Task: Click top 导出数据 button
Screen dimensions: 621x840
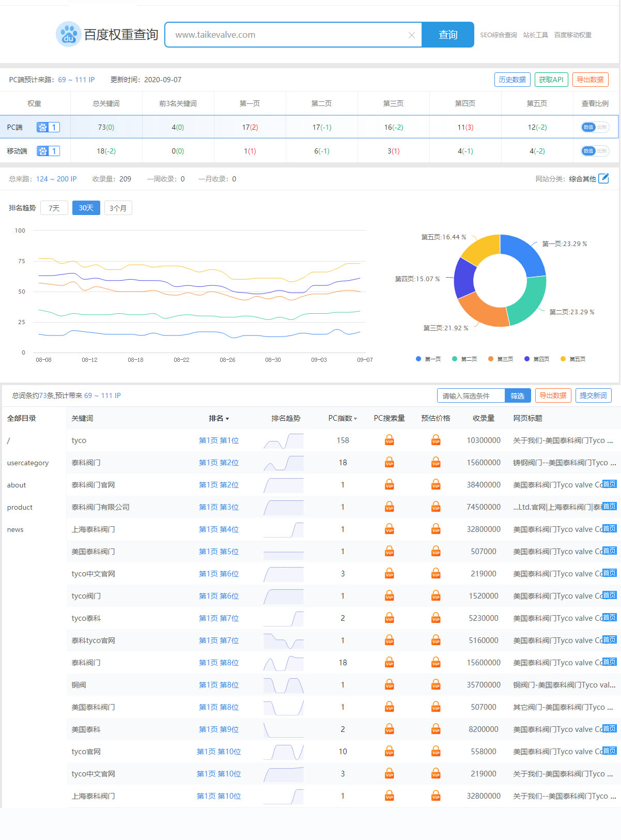Action: pyautogui.click(x=590, y=80)
